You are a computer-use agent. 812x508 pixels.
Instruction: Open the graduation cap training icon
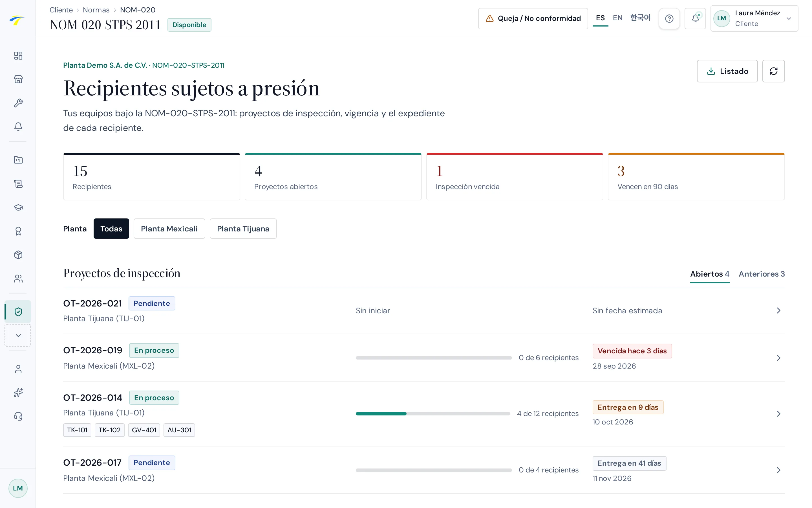tap(18, 207)
